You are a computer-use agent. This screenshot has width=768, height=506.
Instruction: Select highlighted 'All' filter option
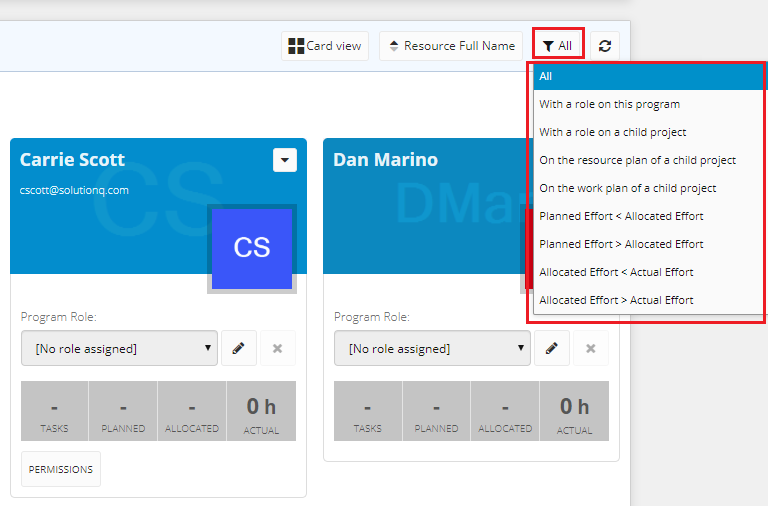(648, 76)
